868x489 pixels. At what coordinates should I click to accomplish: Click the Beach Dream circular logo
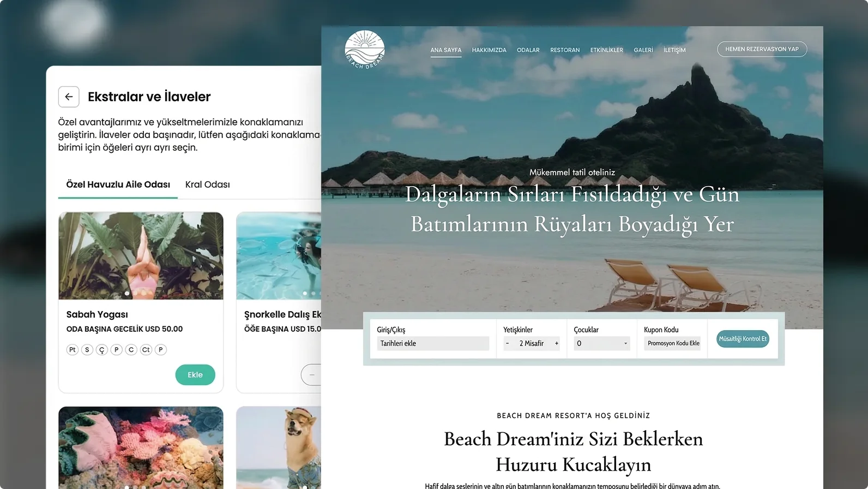[x=365, y=50]
